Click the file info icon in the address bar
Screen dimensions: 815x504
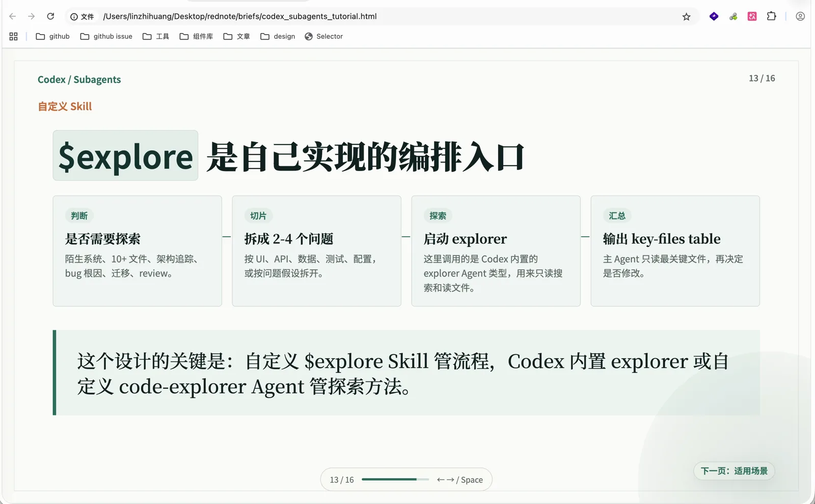[74, 17]
